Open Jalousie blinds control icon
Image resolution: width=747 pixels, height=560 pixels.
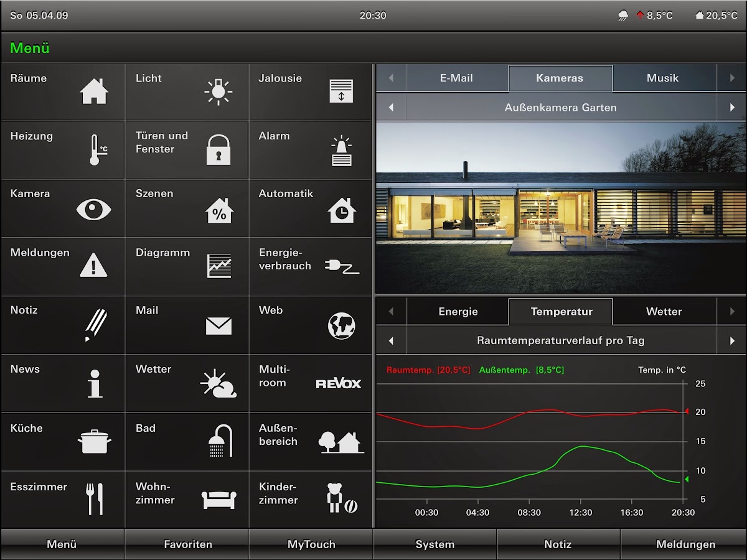point(341,91)
